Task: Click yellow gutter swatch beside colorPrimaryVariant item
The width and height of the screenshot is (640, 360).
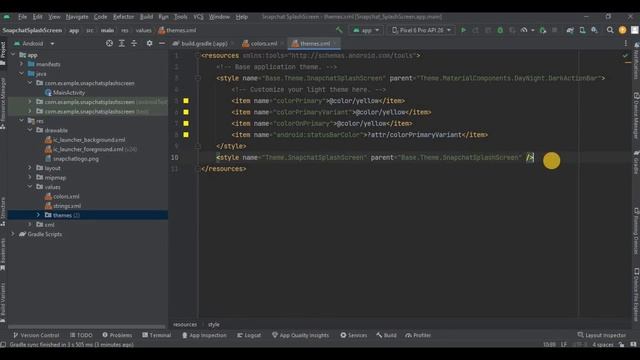Action: pos(186,112)
